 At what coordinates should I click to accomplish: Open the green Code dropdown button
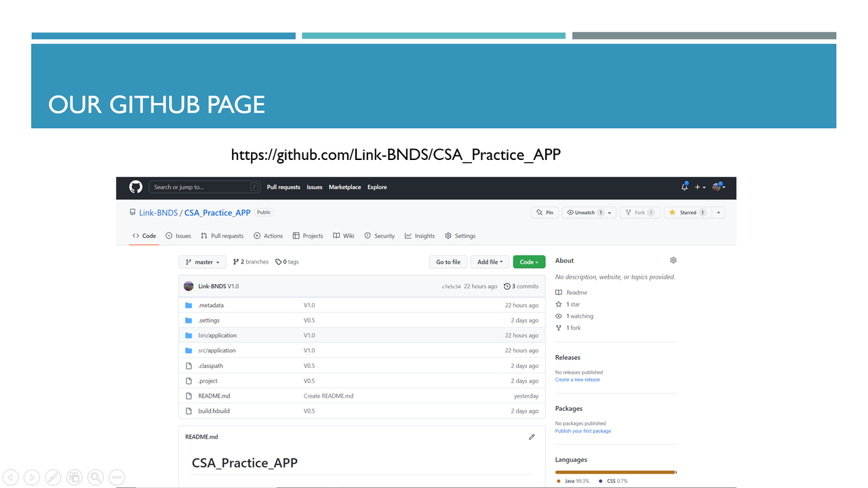(x=529, y=262)
